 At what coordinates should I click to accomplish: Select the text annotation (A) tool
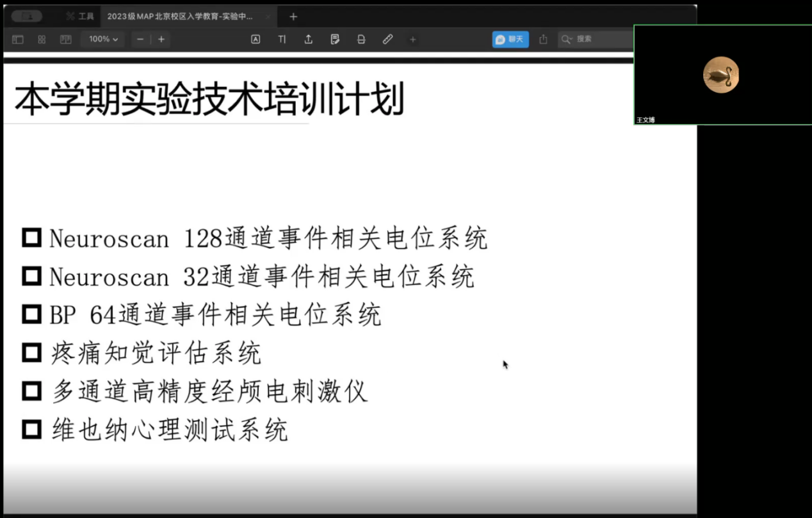click(256, 39)
